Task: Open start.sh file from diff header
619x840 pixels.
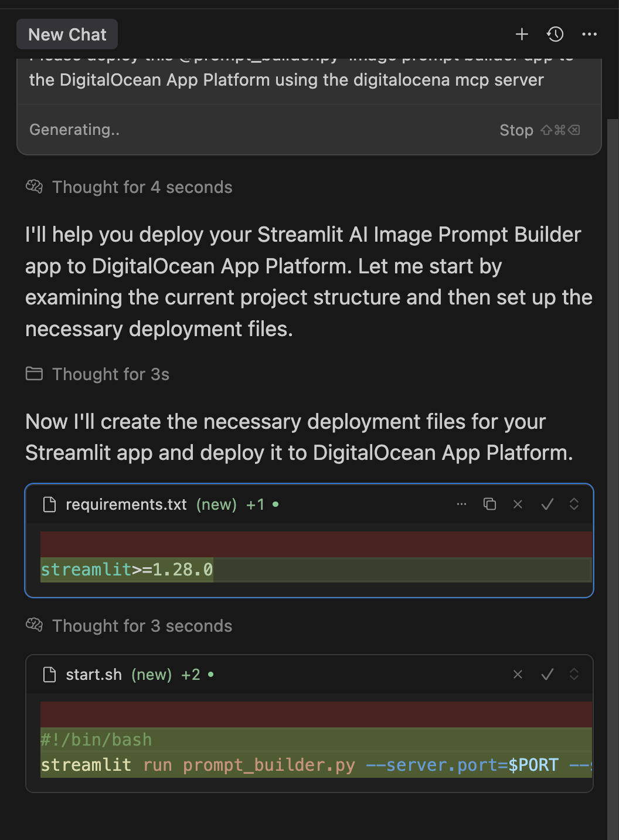Action: tap(93, 675)
